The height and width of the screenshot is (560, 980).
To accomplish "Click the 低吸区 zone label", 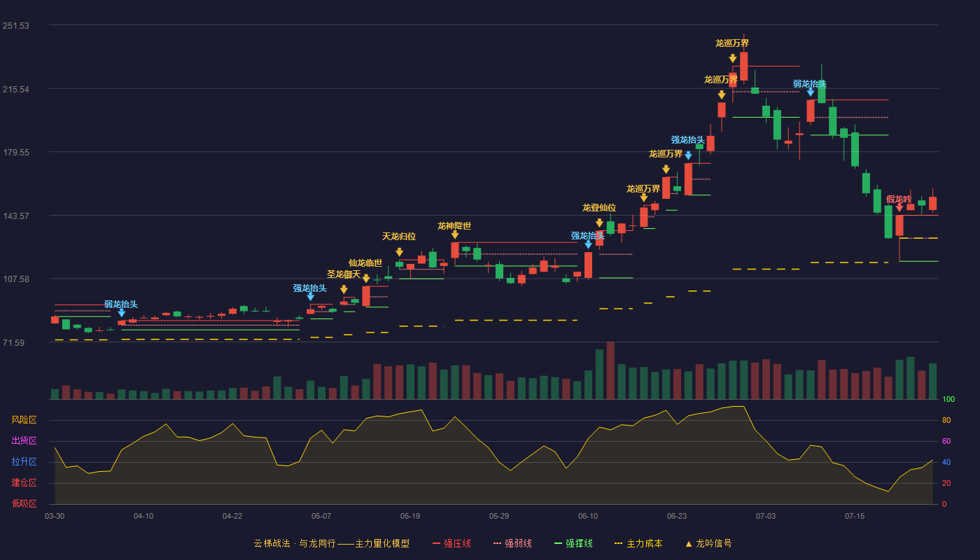I will coord(24,503).
